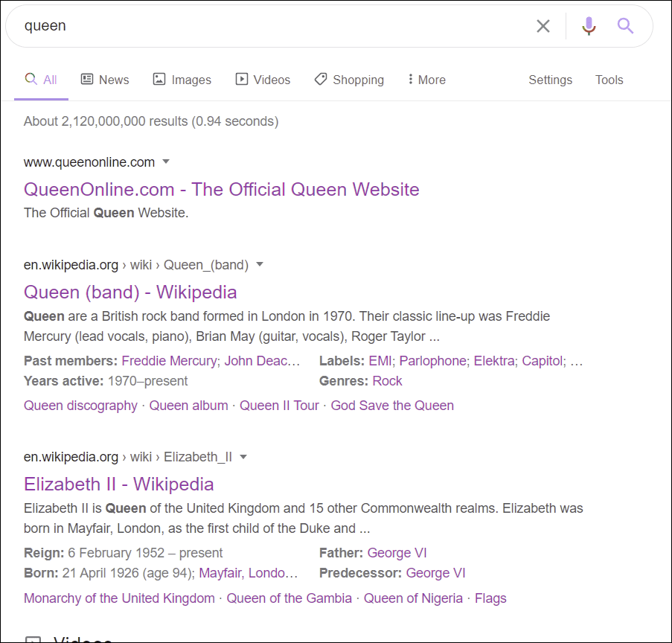The image size is (672, 643).
Task: Click the About 2,120,000,000 results text
Action: point(151,121)
